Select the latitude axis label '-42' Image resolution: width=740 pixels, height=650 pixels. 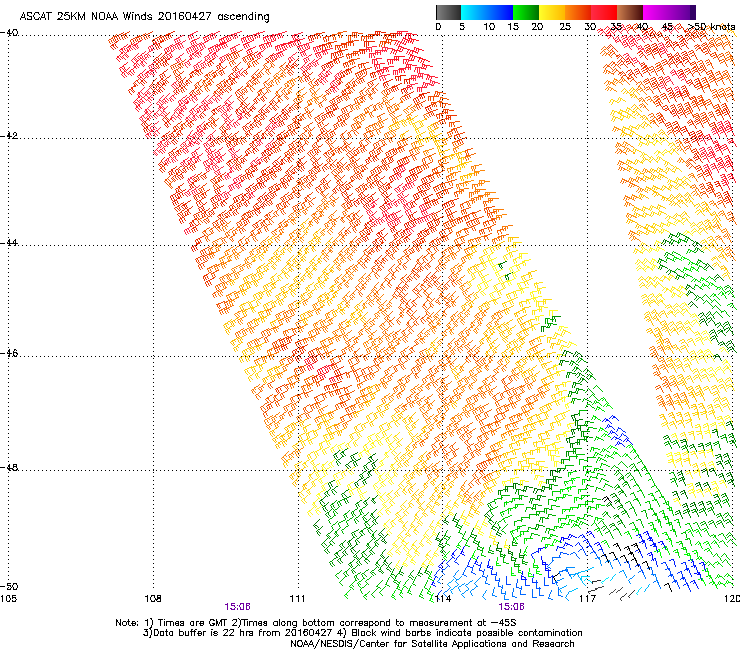[9, 136]
